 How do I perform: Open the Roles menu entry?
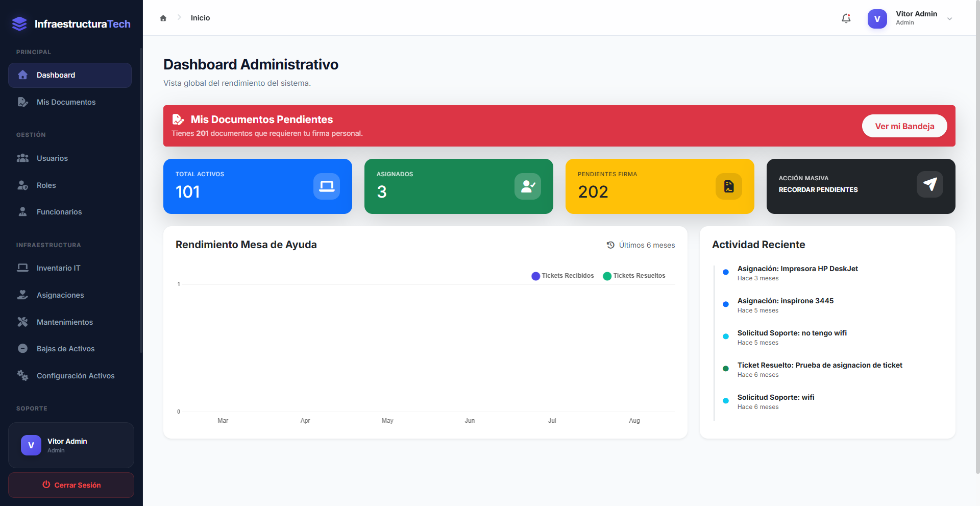[x=70, y=185]
